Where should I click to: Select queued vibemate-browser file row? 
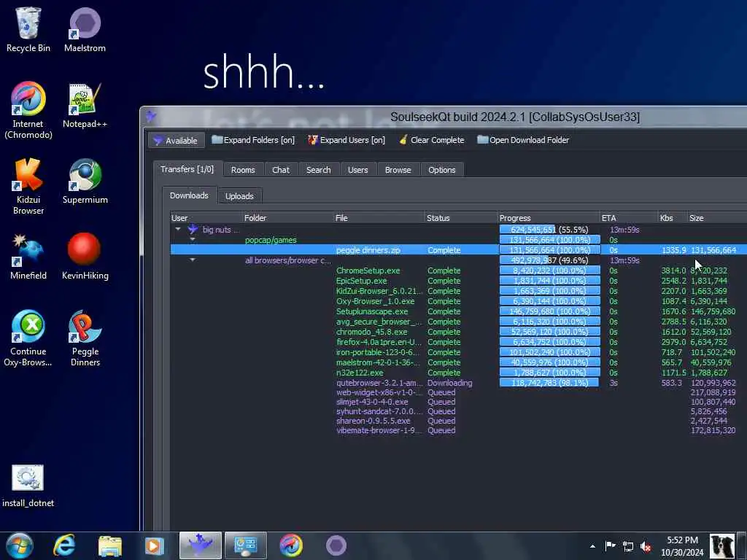tap(458, 430)
